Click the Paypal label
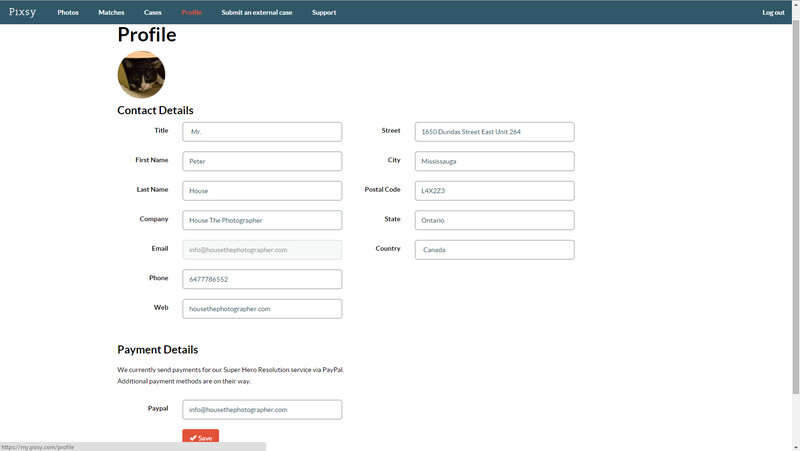Image resolution: width=800 pixels, height=451 pixels. [x=158, y=408]
